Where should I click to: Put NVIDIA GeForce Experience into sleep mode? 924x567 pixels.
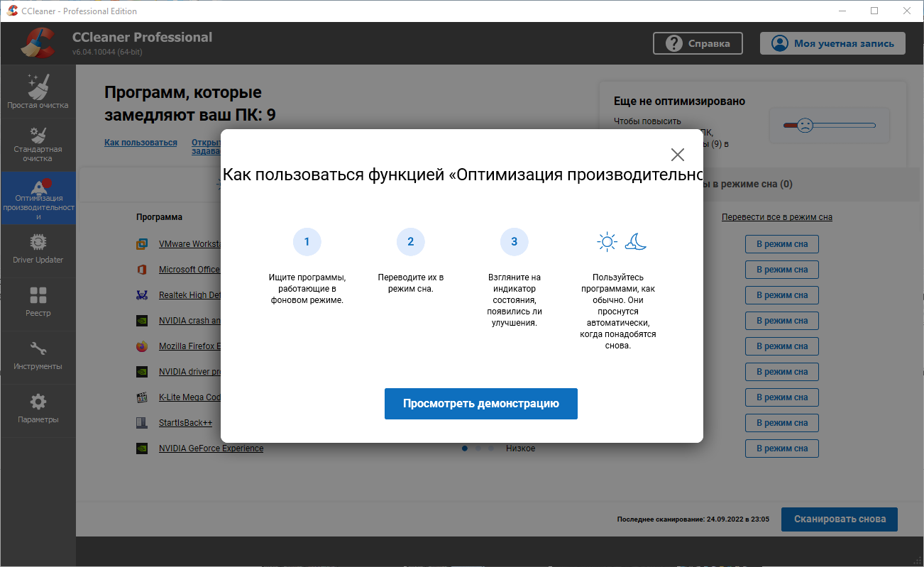pyautogui.click(x=781, y=448)
